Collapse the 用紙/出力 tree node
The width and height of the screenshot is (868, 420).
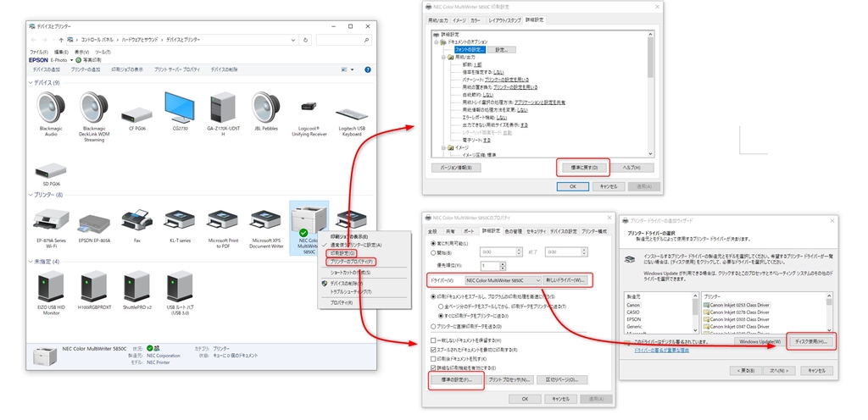[443, 57]
